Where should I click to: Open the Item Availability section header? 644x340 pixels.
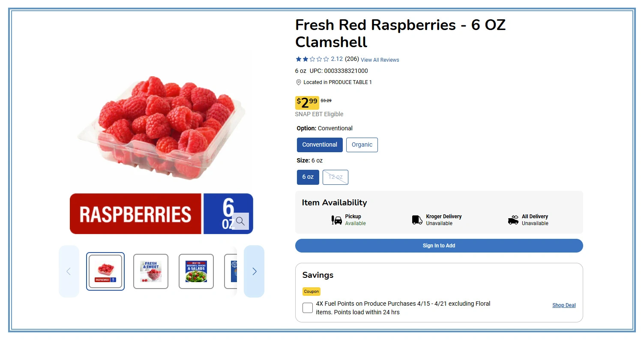click(334, 202)
